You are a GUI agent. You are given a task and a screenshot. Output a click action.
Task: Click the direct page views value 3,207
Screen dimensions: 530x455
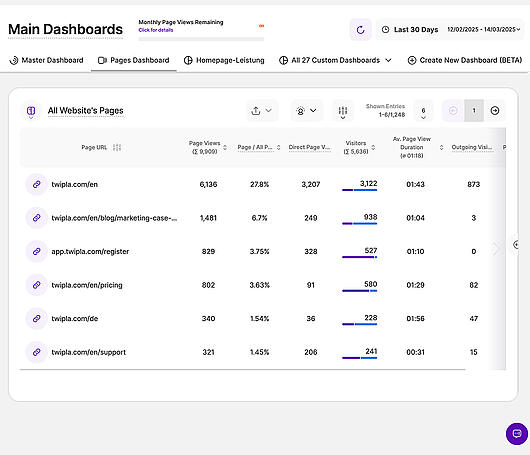click(x=311, y=184)
